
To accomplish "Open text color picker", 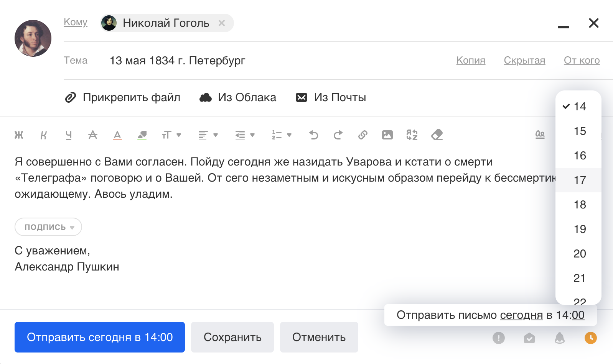I will 117,135.
